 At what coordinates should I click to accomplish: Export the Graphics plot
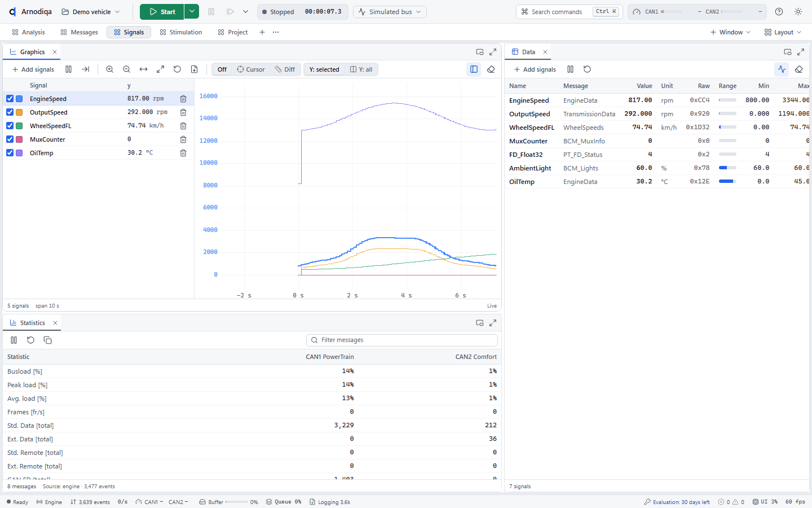194,69
